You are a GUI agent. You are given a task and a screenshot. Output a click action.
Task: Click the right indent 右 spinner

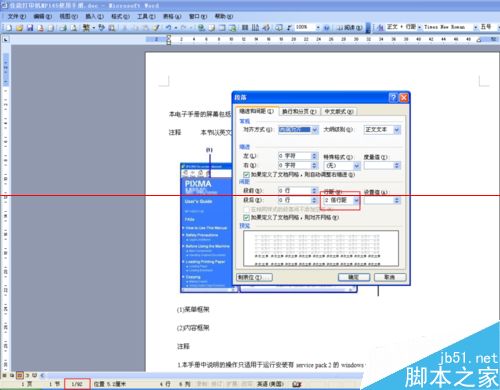(x=314, y=165)
